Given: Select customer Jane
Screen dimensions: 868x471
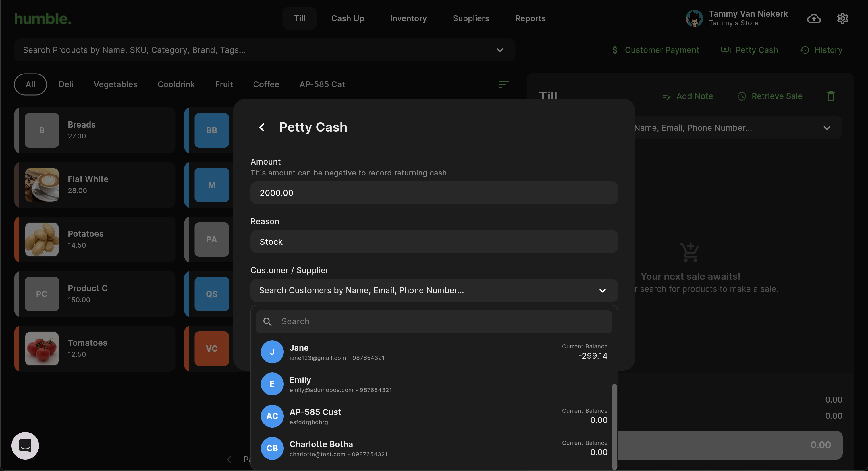Looking at the screenshot, I should (x=434, y=352).
